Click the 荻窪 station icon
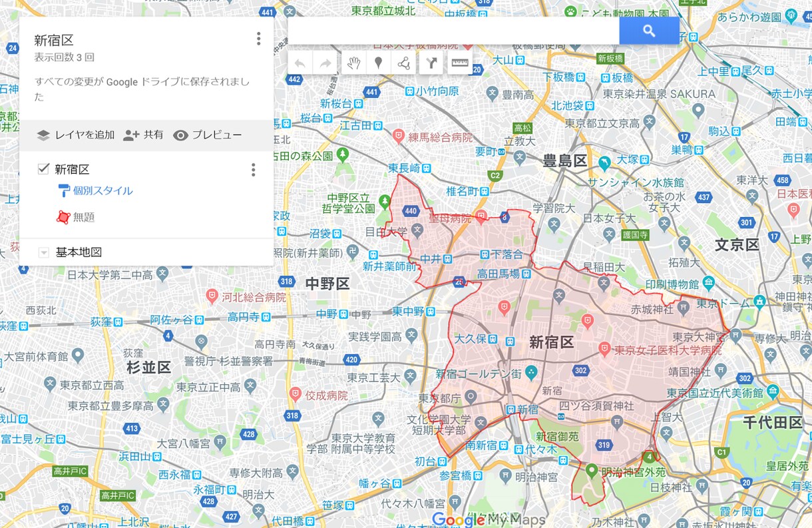The width and height of the screenshot is (812, 528). (x=118, y=322)
